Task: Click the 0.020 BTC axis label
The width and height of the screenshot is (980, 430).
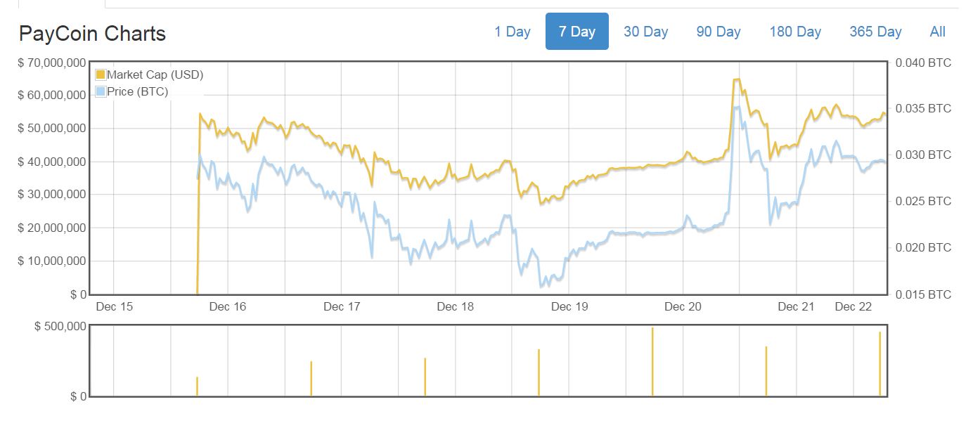Action: pyautogui.click(x=924, y=248)
